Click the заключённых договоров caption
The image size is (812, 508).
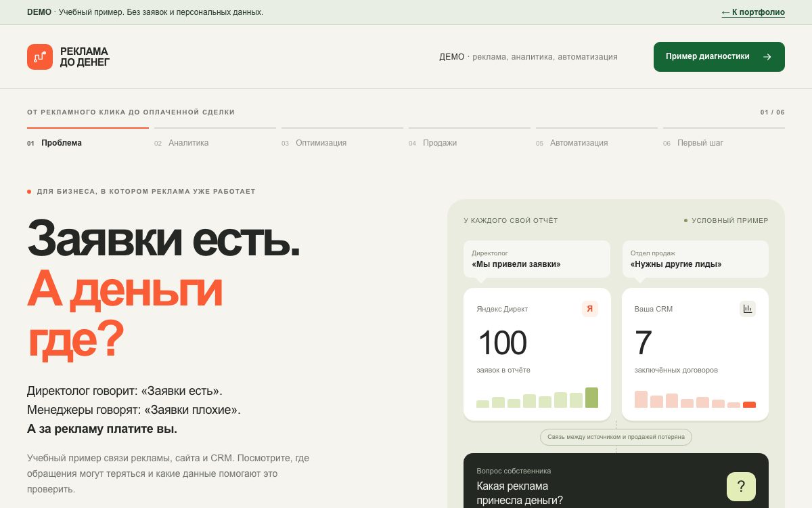point(676,371)
